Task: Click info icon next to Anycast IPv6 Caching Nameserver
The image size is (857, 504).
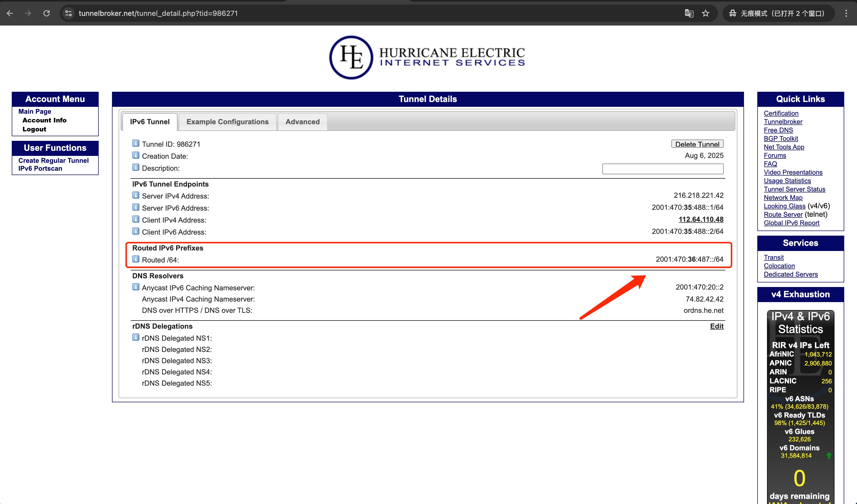Action: coord(136,287)
